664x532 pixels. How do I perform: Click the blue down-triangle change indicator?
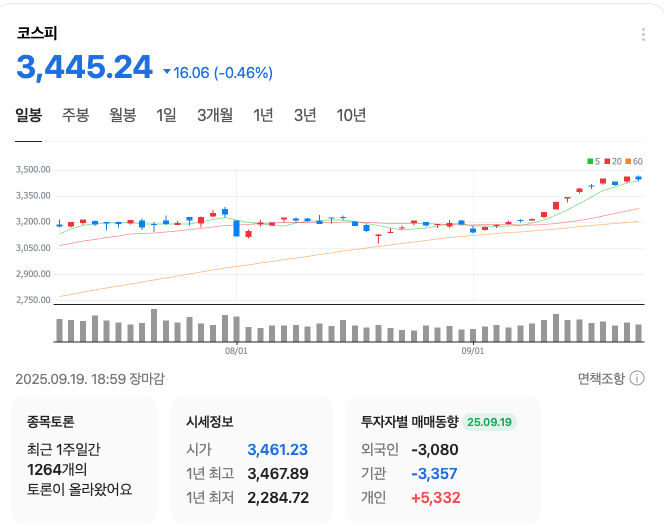pos(167,72)
